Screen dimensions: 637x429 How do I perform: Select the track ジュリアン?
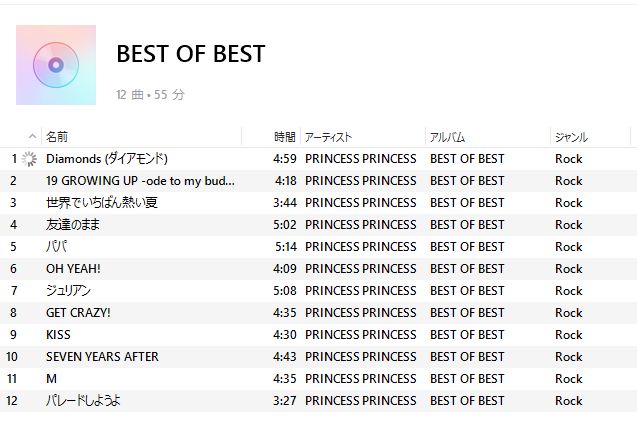tap(68, 291)
